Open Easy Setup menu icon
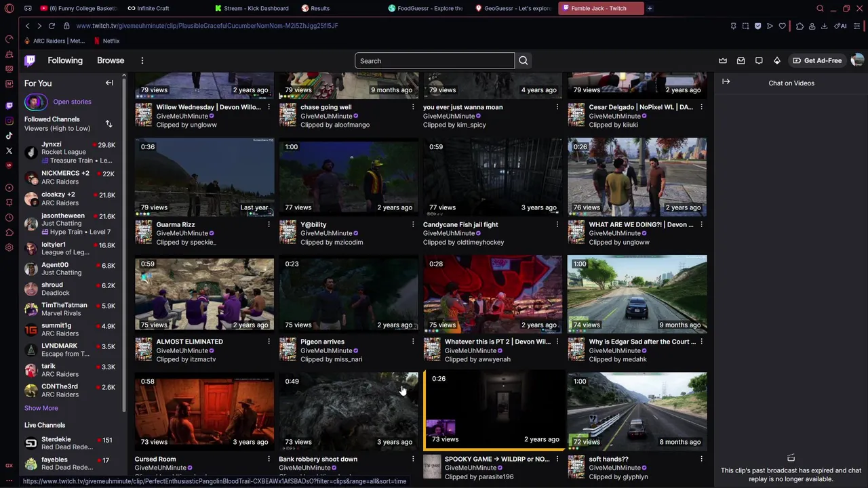 857,26
